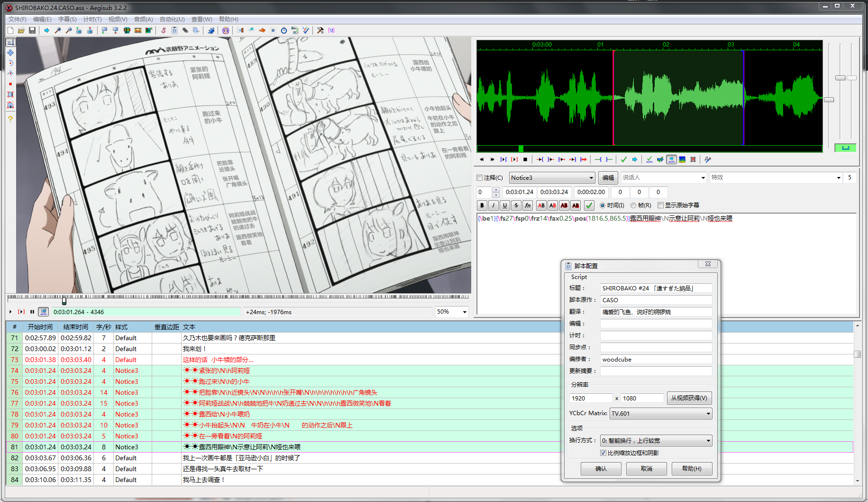The height and width of the screenshot is (502, 868).
Task: Commit line with green check beside AB
Action: pos(589,205)
